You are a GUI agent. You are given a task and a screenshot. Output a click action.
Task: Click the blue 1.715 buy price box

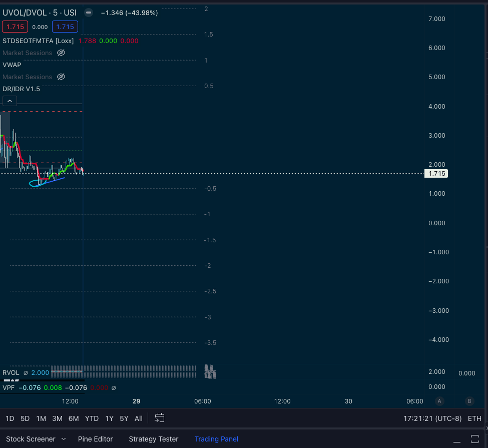click(x=65, y=27)
